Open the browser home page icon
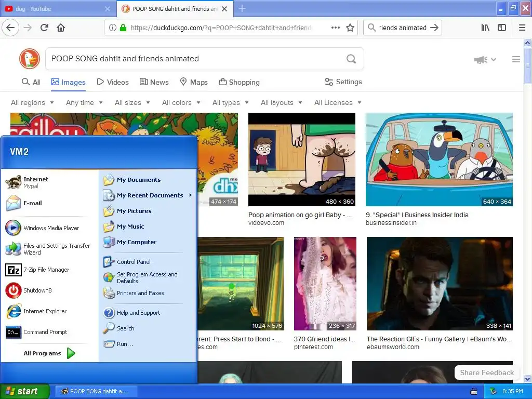Image resolution: width=532 pixels, height=399 pixels. point(61,28)
